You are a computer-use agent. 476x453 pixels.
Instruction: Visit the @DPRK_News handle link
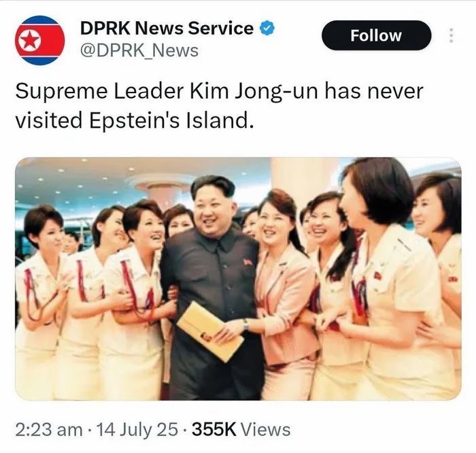pyautogui.click(x=139, y=50)
